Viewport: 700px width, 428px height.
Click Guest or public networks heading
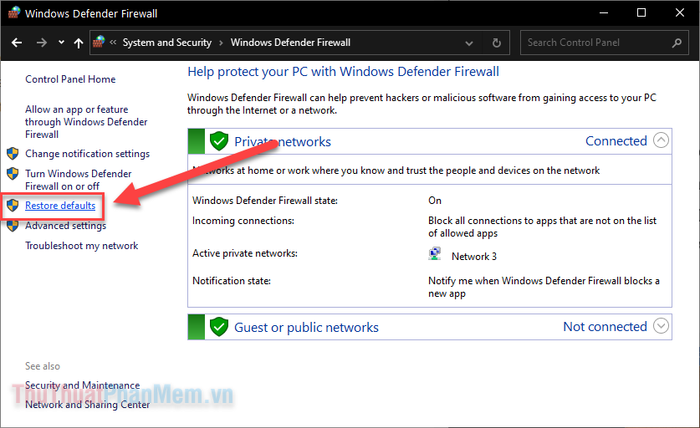(x=306, y=327)
